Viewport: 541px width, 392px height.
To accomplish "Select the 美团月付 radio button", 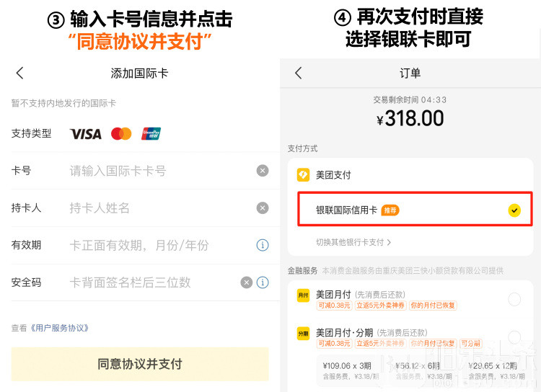I will 514,299.
